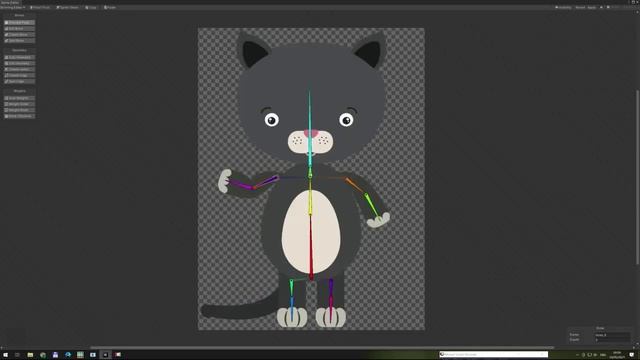Select the Weight Brush tool
The image size is (640, 360).
click(19, 110)
